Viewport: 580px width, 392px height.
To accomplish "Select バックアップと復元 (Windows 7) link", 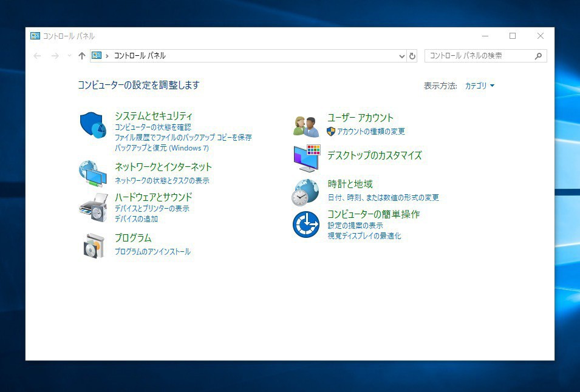I will 162,148.
